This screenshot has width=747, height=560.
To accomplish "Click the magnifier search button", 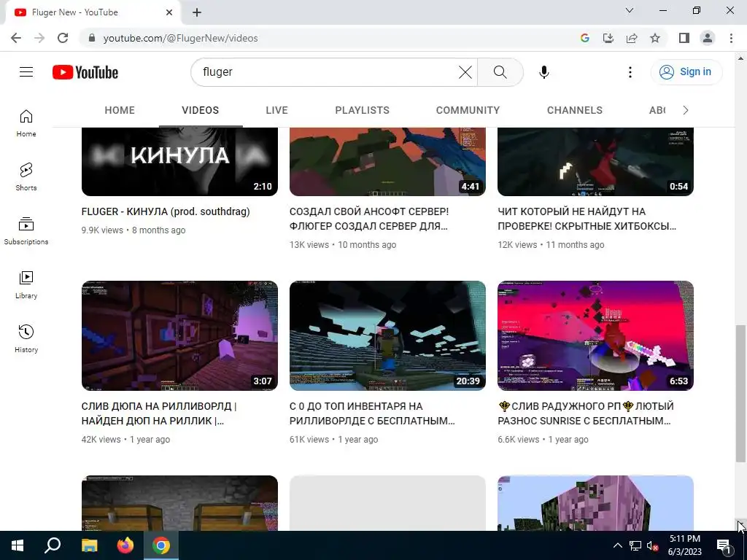I will coord(500,72).
